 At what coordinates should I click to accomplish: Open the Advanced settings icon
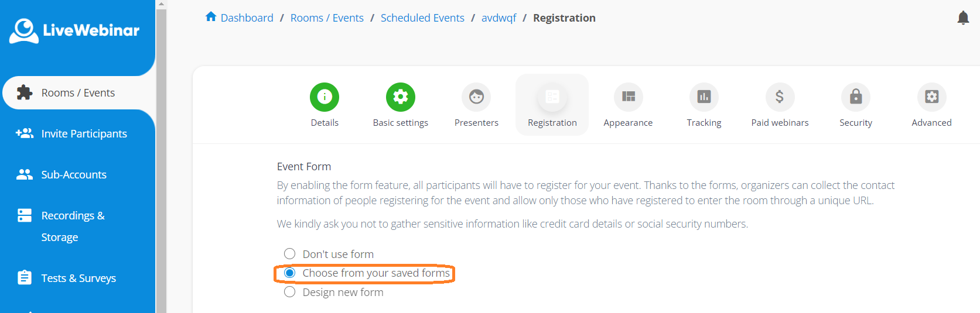[x=931, y=97]
